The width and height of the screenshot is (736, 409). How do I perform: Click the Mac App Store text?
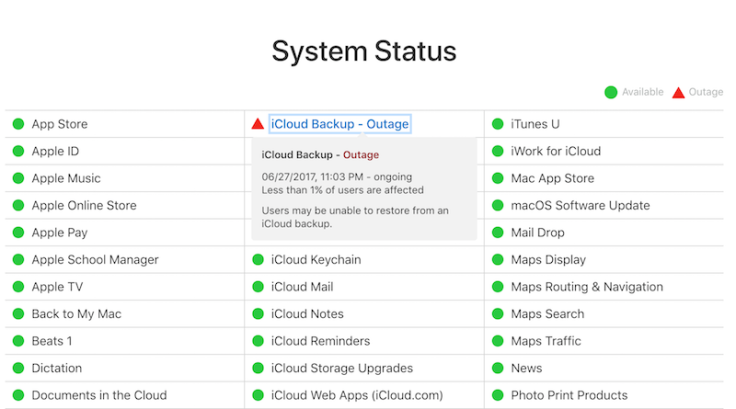pyautogui.click(x=552, y=178)
